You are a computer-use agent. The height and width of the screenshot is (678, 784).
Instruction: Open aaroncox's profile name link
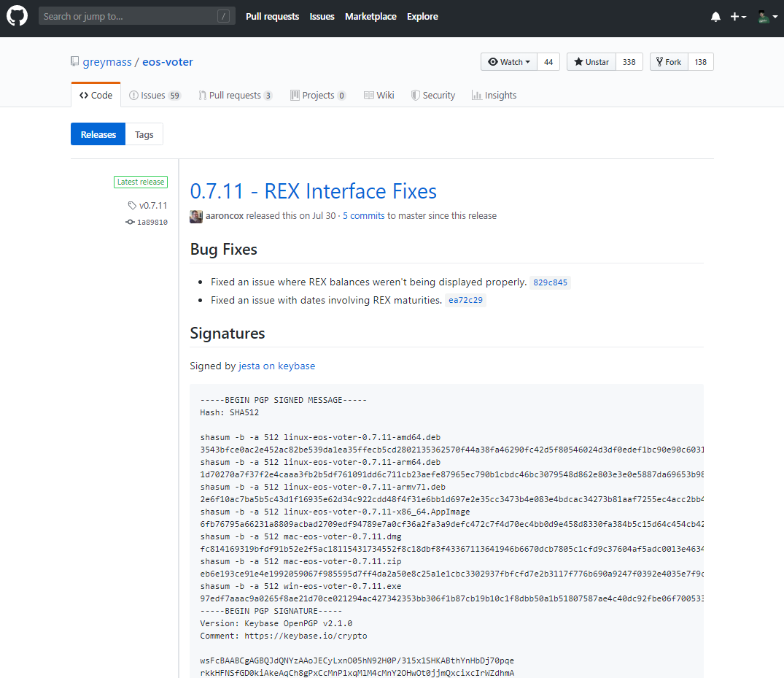[225, 215]
